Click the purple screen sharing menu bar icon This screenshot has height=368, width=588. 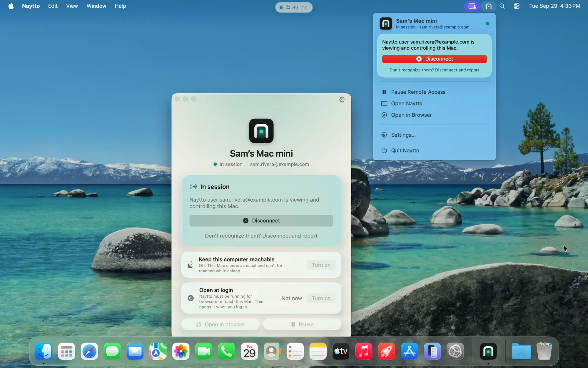(x=472, y=6)
